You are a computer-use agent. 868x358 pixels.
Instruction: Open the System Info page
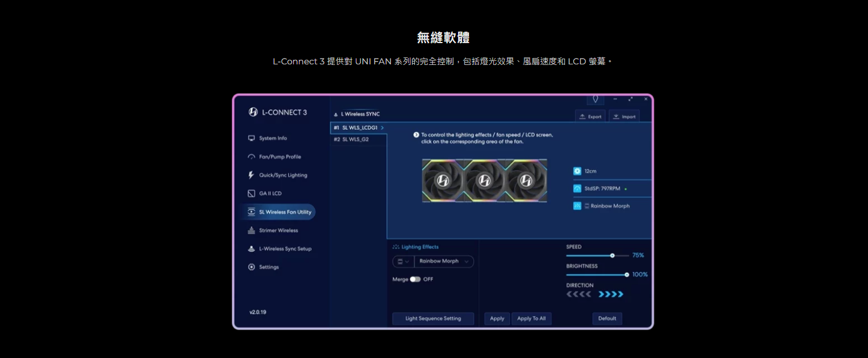click(272, 138)
